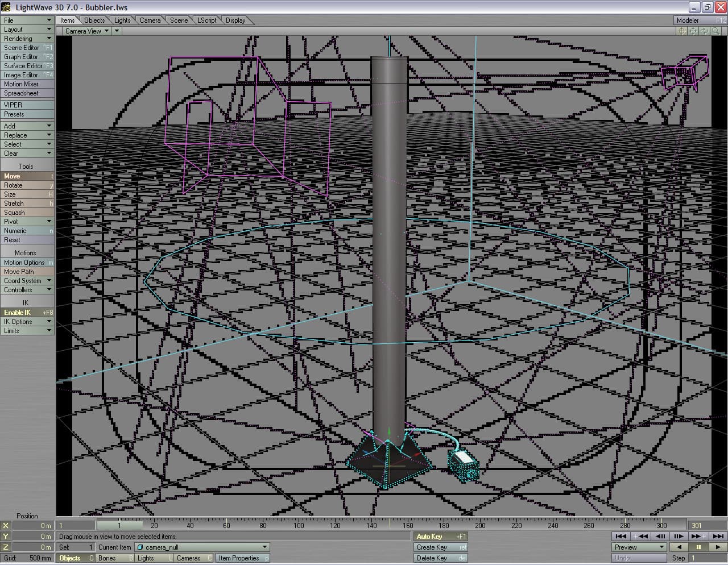The width and height of the screenshot is (728, 565).
Task: Select the Rotate tool
Action: (x=27, y=185)
